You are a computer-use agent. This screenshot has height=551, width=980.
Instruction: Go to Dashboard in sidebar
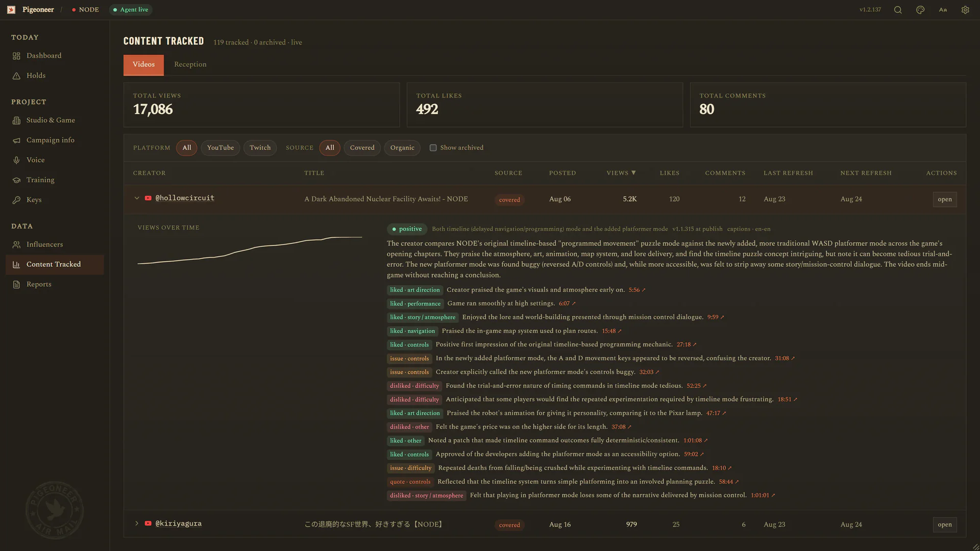(x=55, y=56)
